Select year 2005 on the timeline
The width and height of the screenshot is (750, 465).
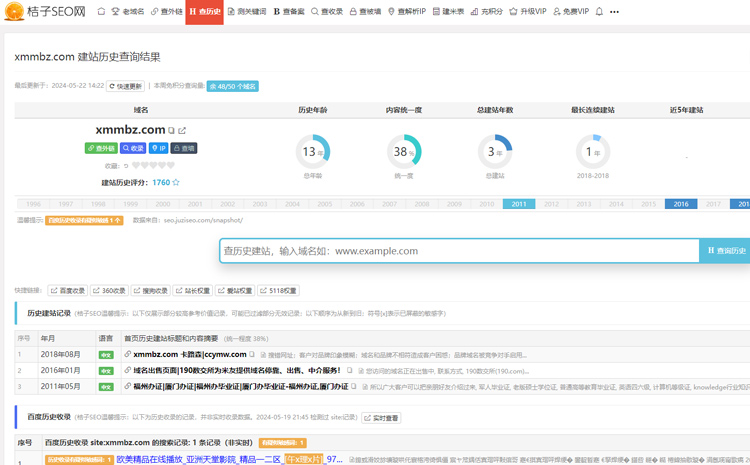[x=325, y=204]
